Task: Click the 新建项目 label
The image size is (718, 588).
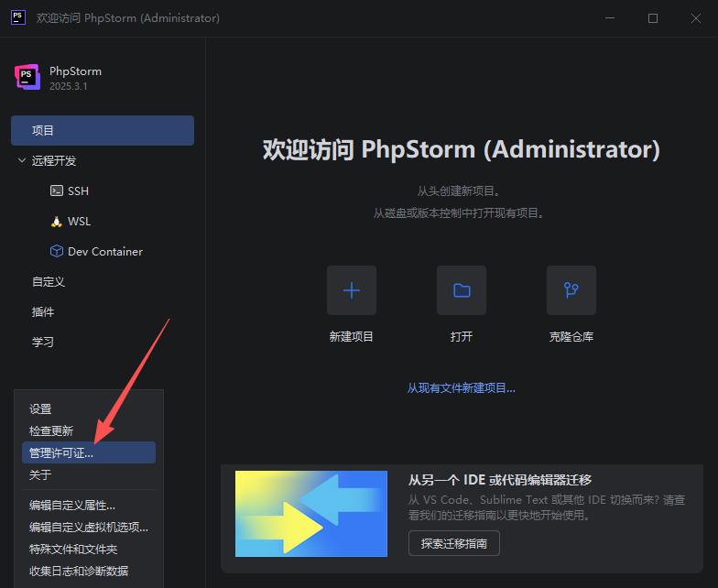Action: click(352, 337)
